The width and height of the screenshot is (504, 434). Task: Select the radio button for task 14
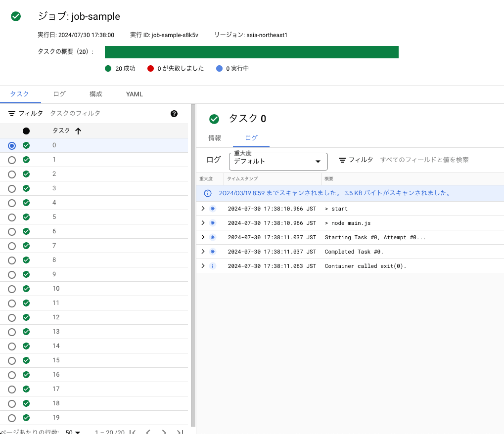(x=12, y=346)
